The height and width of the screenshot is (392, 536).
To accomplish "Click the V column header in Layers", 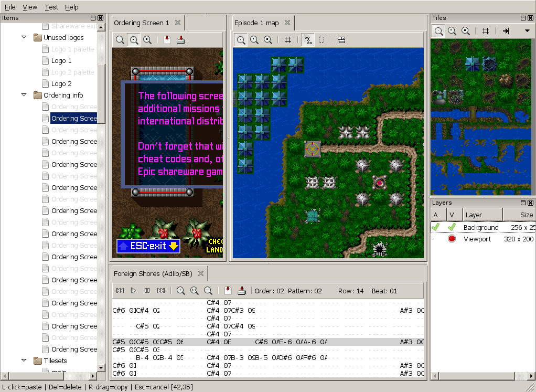I will coord(454,215).
